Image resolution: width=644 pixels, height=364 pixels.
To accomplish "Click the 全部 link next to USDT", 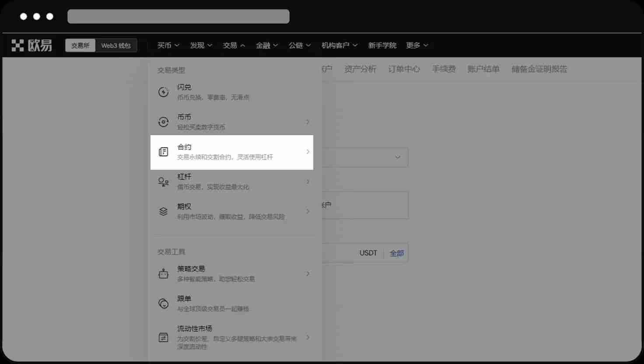I will pyautogui.click(x=396, y=253).
